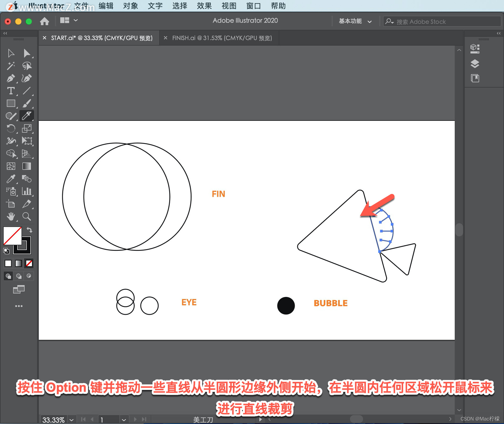504x424 pixels.
Task: Open the Layers panel icon
Action: coord(475,64)
